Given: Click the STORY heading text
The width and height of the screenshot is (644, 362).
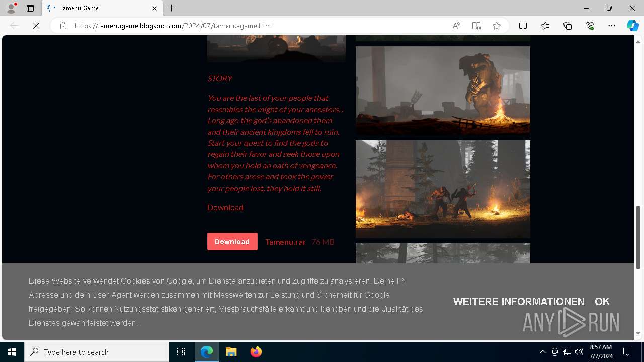Looking at the screenshot, I should (x=220, y=78).
